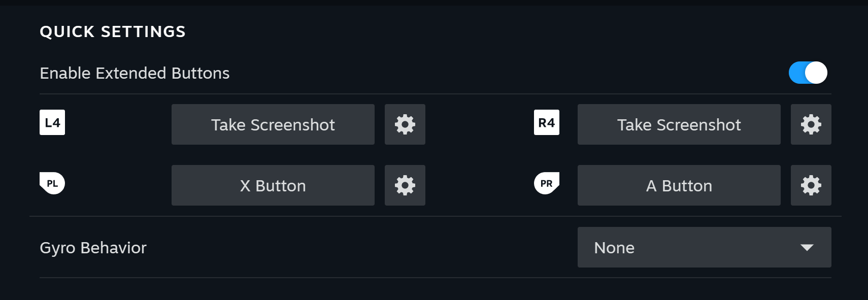Click the L4 back grip button glyph
868x300 pixels.
coord(52,122)
